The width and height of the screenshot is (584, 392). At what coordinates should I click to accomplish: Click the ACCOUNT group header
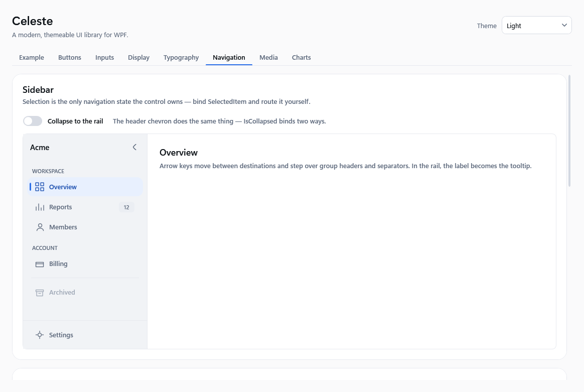coord(45,248)
